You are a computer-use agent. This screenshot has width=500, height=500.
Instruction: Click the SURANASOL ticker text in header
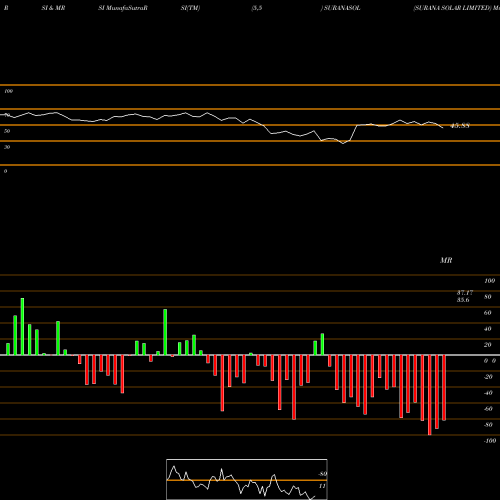click(342, 8)
